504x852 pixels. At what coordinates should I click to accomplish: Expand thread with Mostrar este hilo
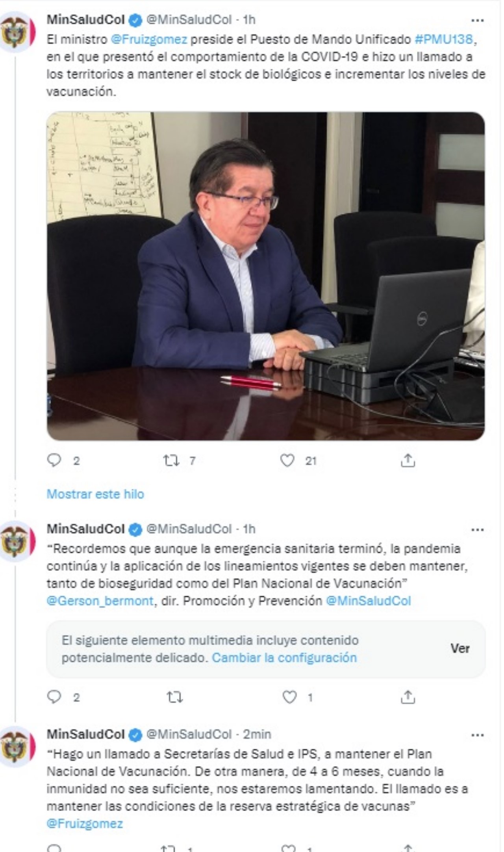(95, 494)
